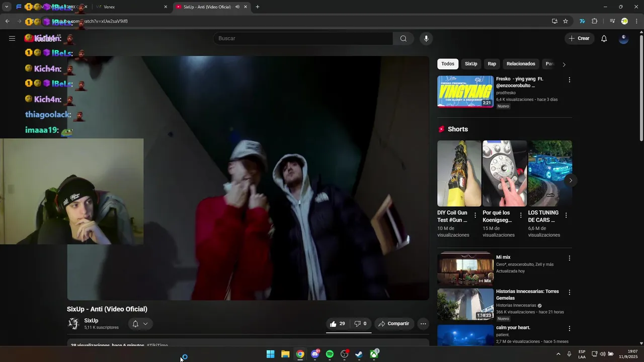
Task: Open the 7TV extension icon
Action: (x=582, y=21)
